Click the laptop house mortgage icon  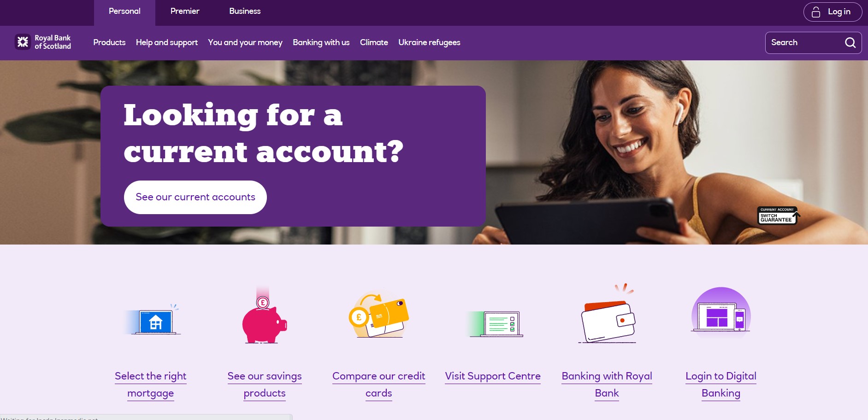coord(152,319)
